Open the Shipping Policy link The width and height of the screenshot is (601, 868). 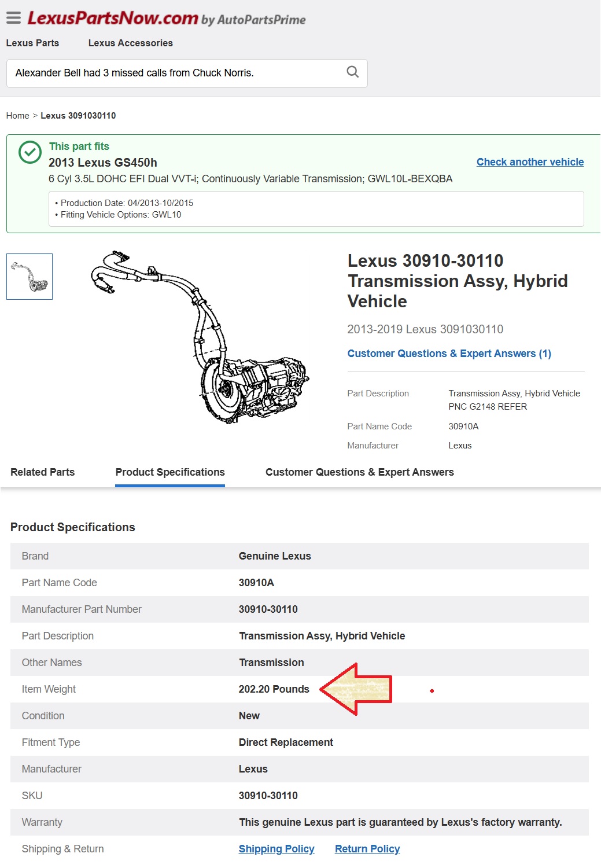pyautogui.click(x=276, y=849)
